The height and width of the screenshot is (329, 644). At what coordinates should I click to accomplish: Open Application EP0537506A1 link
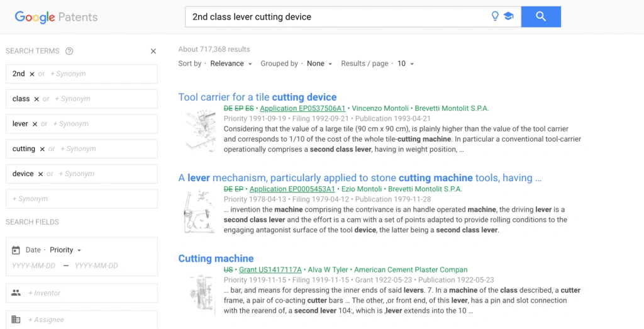(303, 108)
